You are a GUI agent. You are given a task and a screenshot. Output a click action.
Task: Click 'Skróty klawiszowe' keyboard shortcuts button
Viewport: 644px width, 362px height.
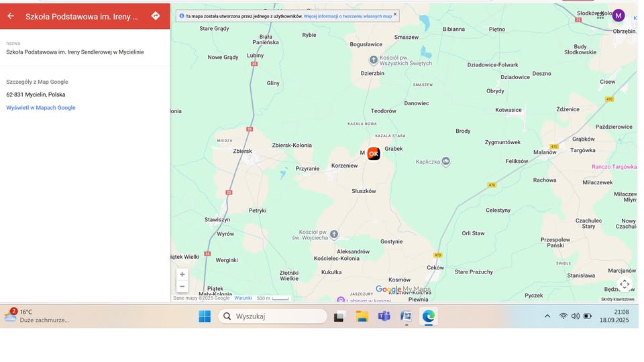click(617, 299)
